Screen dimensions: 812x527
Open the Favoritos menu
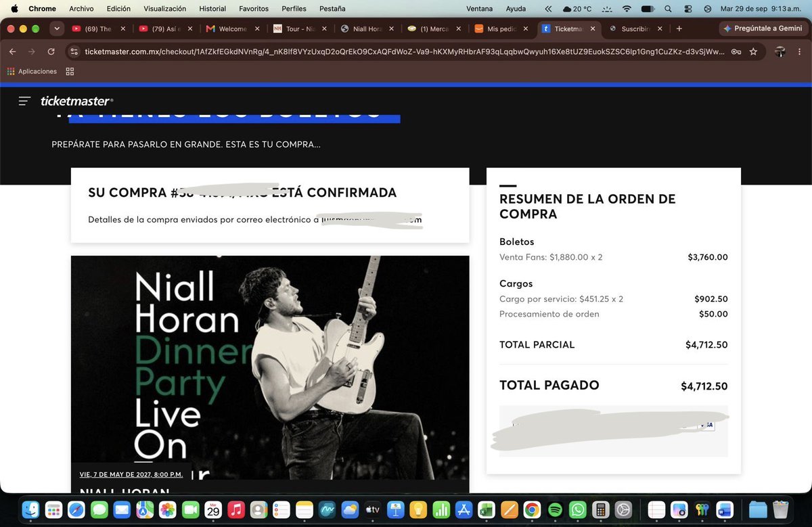tap(254, 9)
